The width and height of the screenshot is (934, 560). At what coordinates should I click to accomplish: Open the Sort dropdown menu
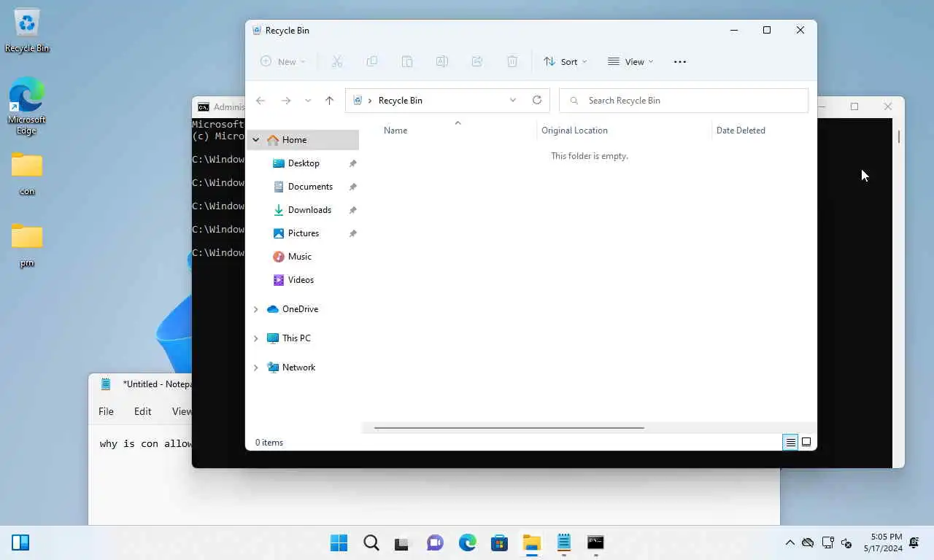click(x=566, y=62)
